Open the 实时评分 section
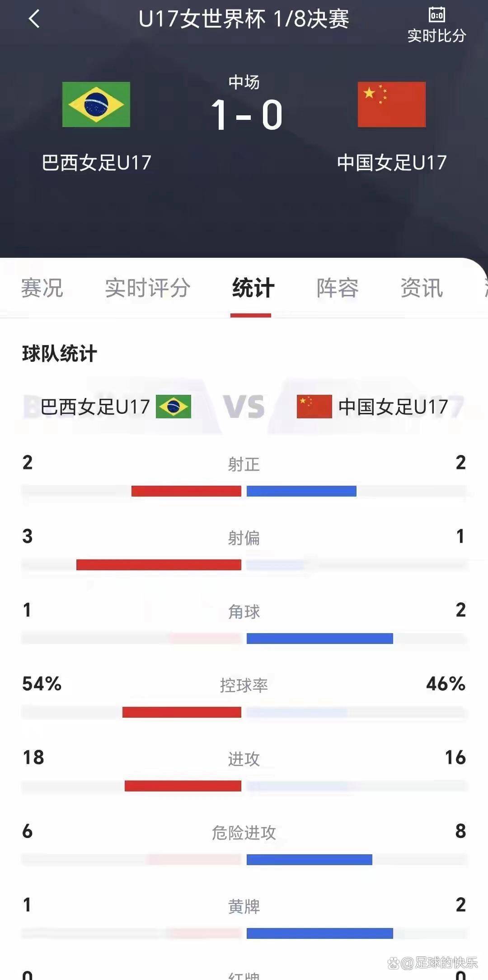Viewport: 488px width, 980px height. 146,288
